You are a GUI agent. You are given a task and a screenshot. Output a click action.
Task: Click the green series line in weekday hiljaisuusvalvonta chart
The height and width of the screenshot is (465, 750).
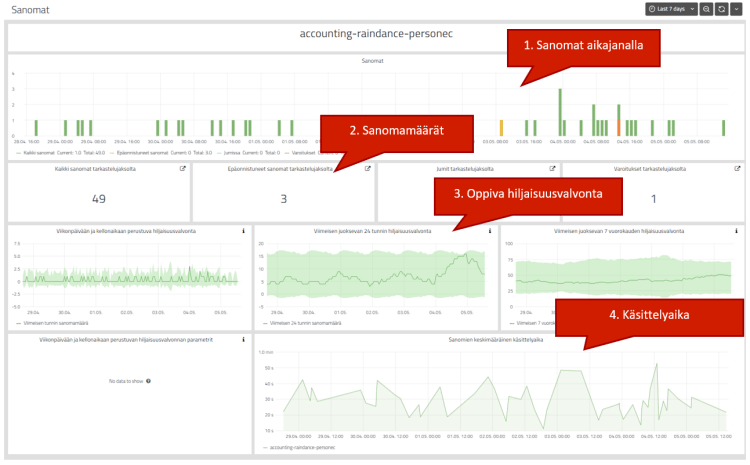point(130,280)
